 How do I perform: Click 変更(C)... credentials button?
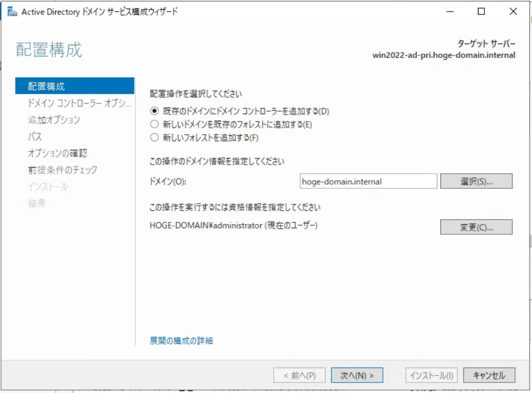476,227
